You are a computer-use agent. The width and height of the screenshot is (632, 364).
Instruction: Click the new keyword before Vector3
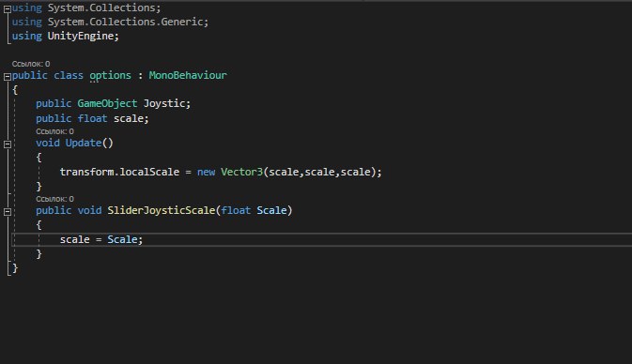[x=206, y=172]
